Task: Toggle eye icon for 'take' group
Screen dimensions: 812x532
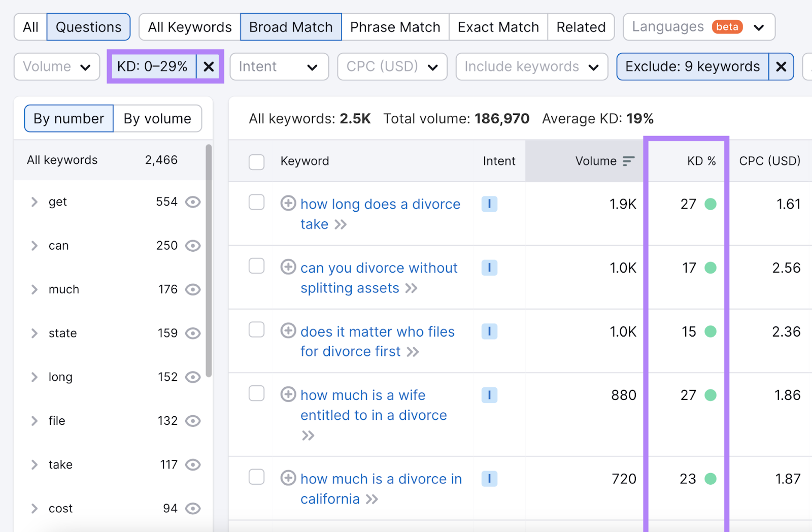Action: click(x=193, y=464)
